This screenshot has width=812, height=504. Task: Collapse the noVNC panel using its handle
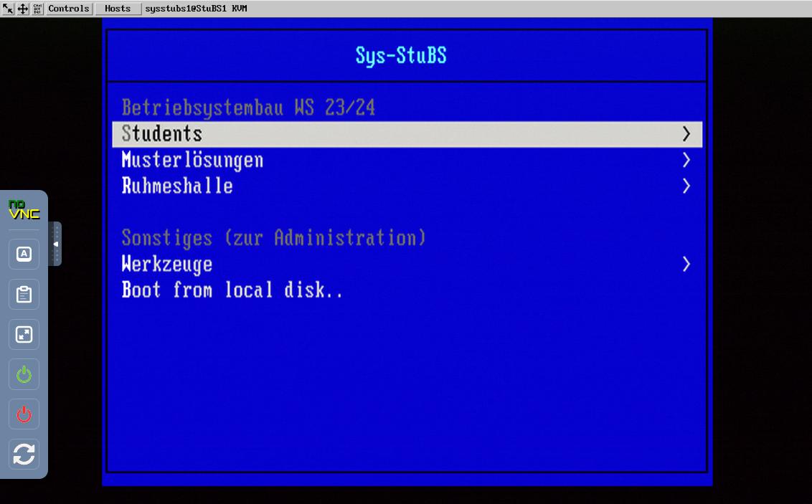[x=55, y=244]
